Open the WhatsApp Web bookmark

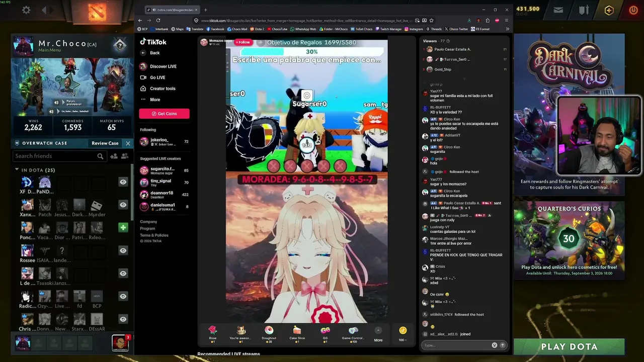(x=302, y=29)
